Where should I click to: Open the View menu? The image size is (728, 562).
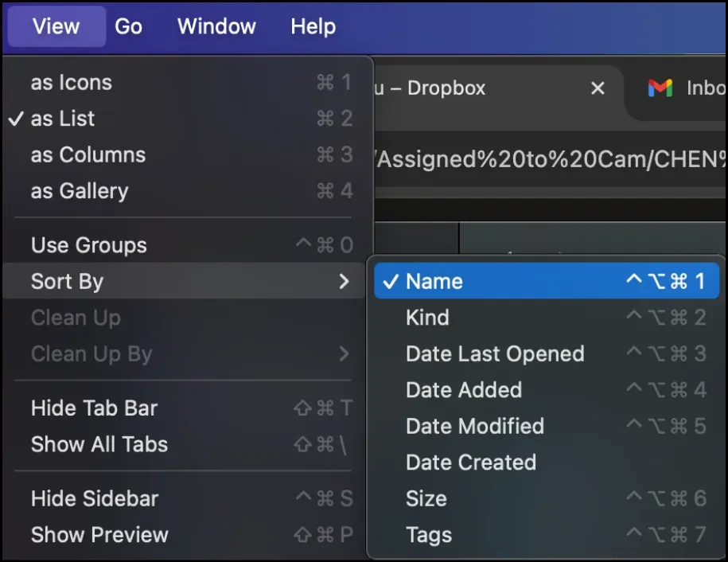click(55, 26)
